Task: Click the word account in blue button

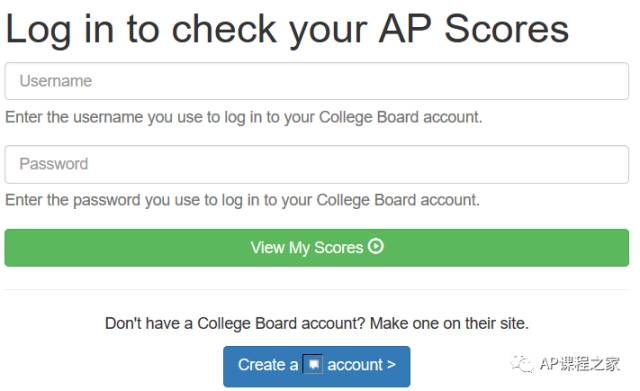Action: point(355,364)
